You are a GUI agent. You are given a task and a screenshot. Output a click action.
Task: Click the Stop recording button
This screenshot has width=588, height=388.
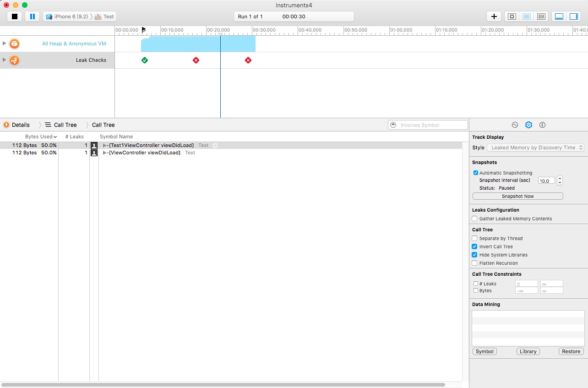(15, 16)
